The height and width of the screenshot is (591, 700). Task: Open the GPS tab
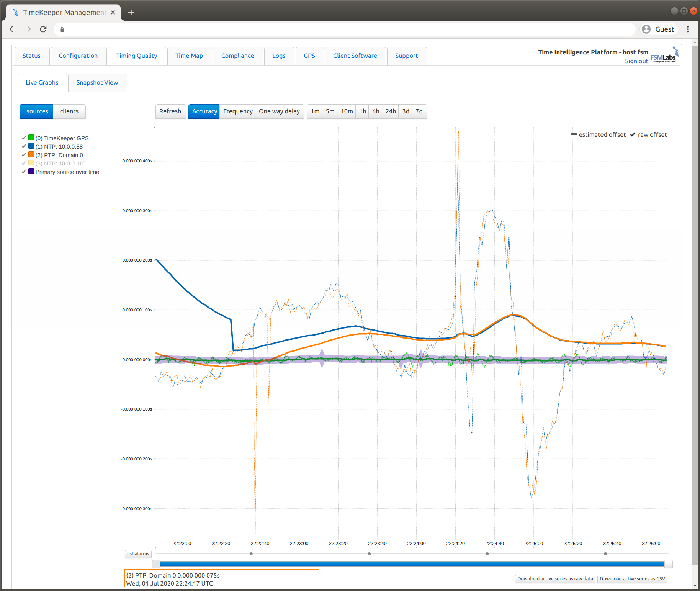click(309, 56)
